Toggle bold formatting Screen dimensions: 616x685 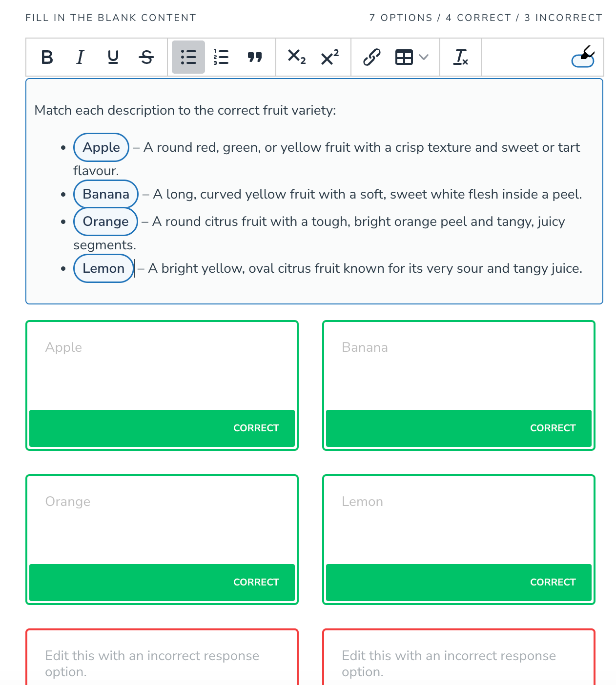point(47,57)
